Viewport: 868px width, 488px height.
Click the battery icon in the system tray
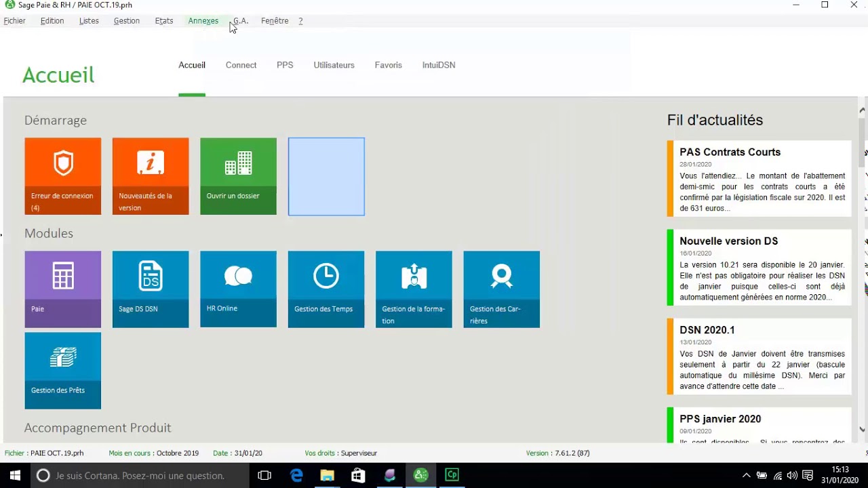click(762, 476)
